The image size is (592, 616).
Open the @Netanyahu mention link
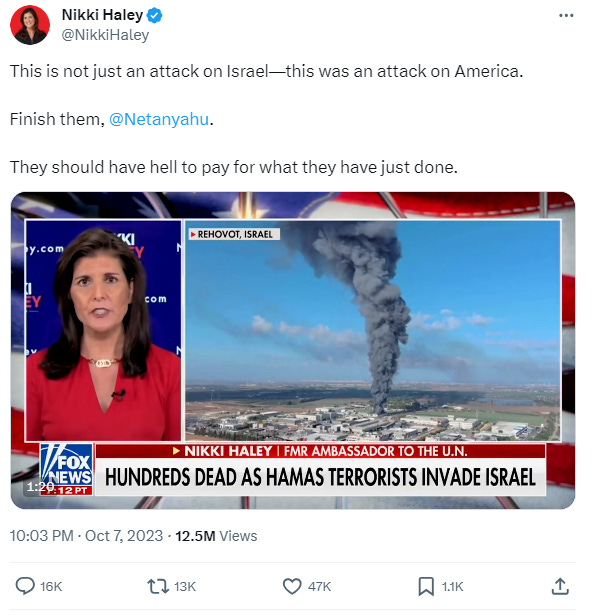point(159,119)
